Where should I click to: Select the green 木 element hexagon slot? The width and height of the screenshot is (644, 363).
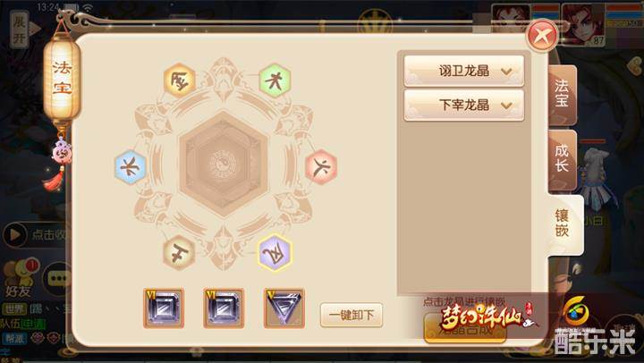pos(275,80)
